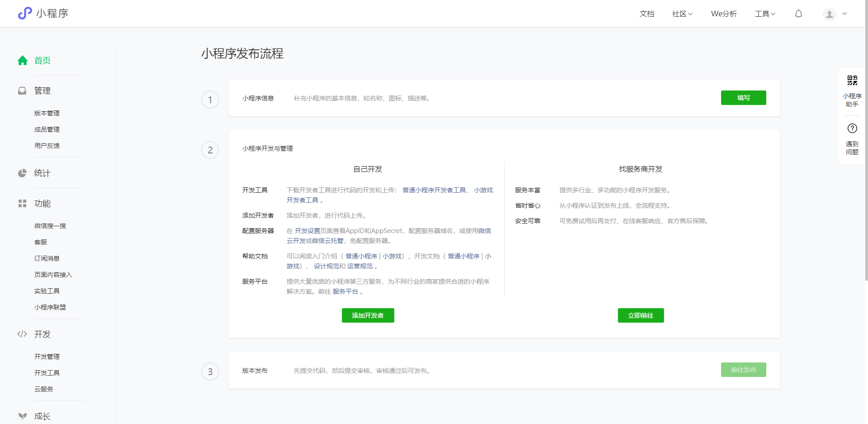The width and height of the screenshot is (868, 424).
Task: Open the 统计 pie chart icon
Action: click(23, 173)
